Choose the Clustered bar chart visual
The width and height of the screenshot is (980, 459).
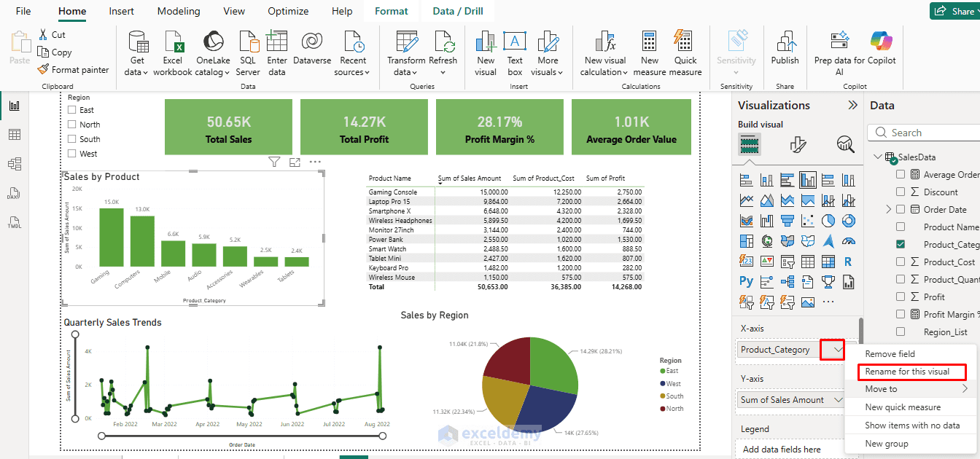click(787, 180)
